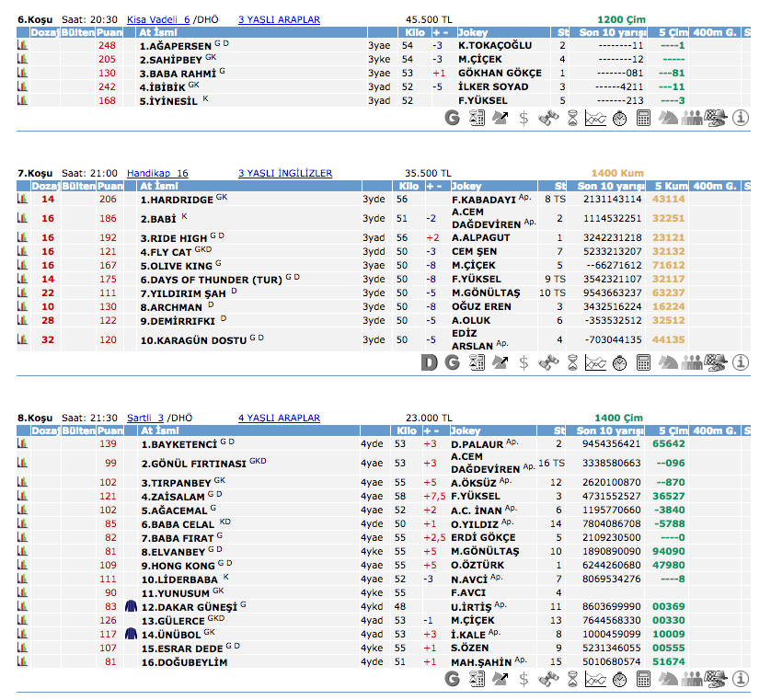This screenshot has width=771, height=700.
Task: Click the 3 YAŞLI İNGİLİZLER link
Action: [x=285, y=173]
